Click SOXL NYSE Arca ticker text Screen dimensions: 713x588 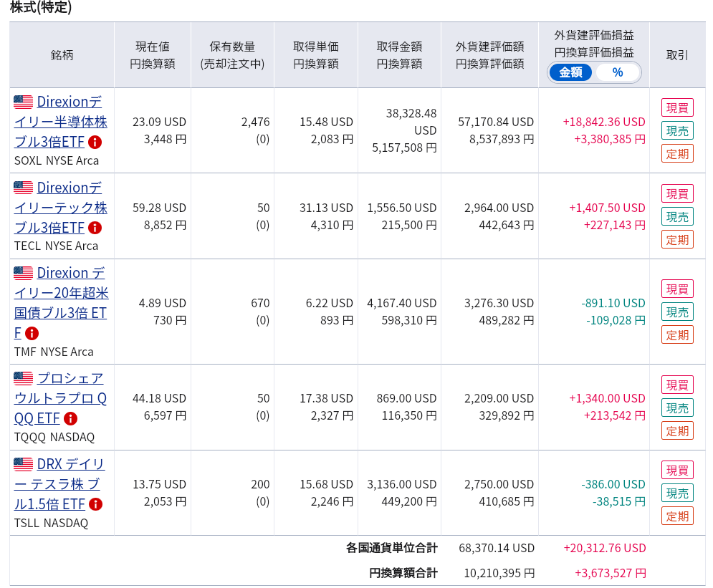tap(57, 161)
